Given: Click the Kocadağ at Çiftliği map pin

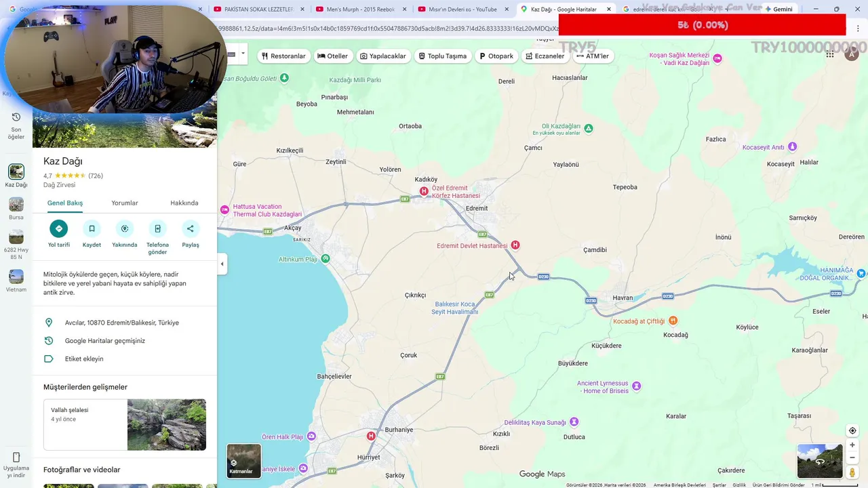Looking at the screenshot, I should (673, 320).
